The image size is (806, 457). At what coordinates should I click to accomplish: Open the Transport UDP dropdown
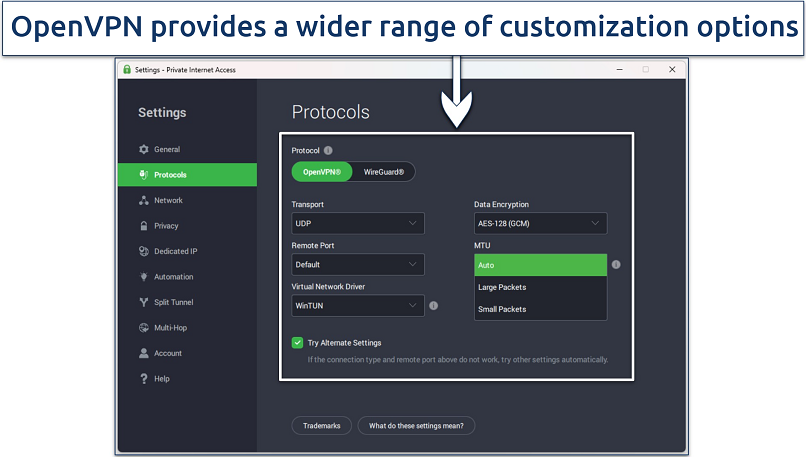pyautogui.click(x=358, y=224)
